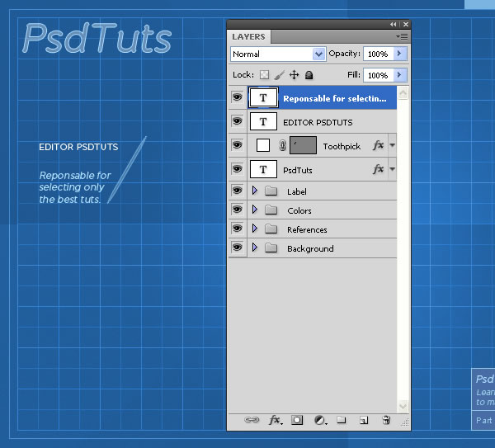Select the PsdTuts layer name
The height and width of the screenshot is (448, 495).
click(298, 171)
